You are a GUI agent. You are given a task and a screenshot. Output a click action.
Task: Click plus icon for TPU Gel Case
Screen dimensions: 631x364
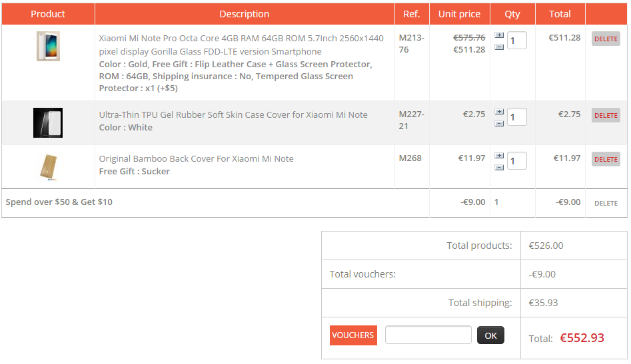pyautogui.click(x=499, y=112)
